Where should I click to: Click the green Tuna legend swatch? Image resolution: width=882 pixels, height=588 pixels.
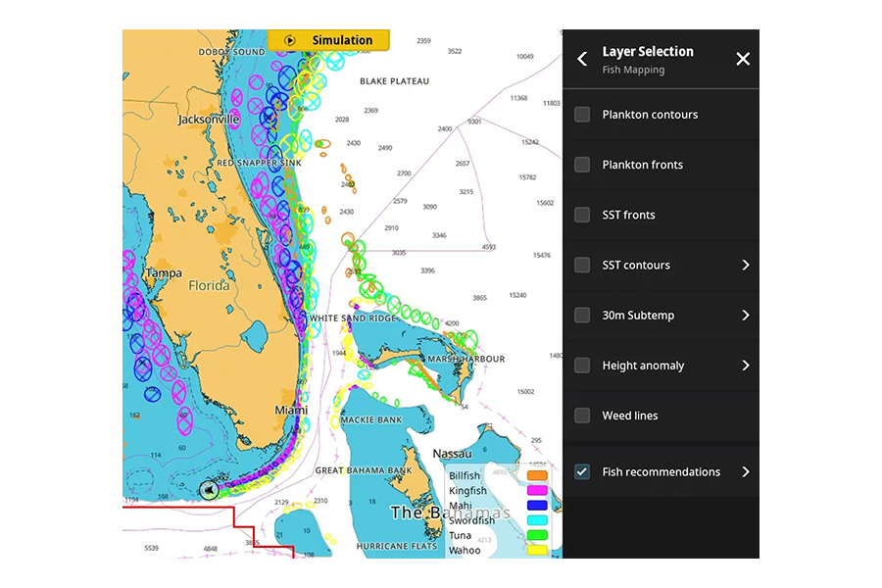click(537, 535)
